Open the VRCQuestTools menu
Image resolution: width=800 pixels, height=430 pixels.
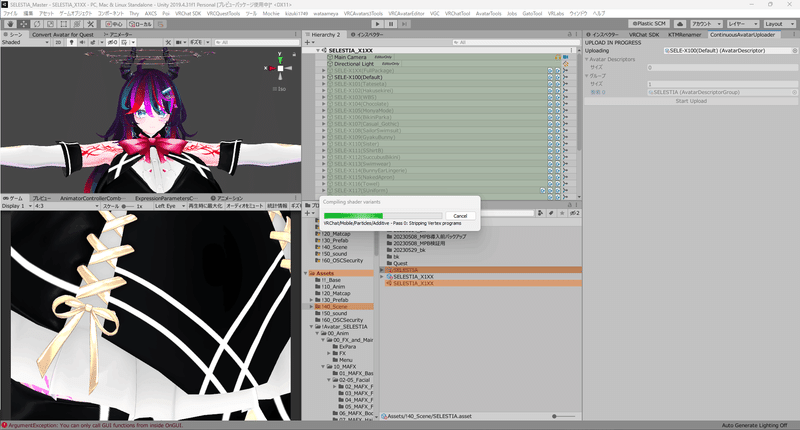click(223, 13)
